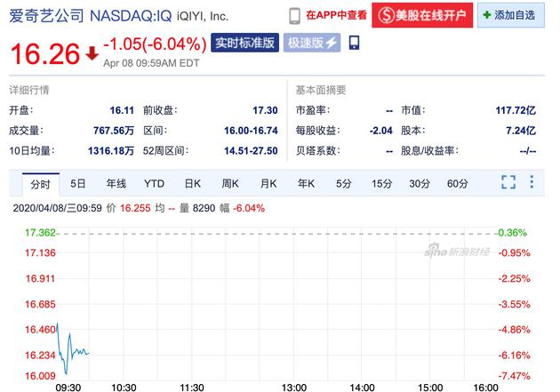Click the timestamp Apr 08 09:59AM EDT
Screen dimensions: 560x392
point(151,63)
